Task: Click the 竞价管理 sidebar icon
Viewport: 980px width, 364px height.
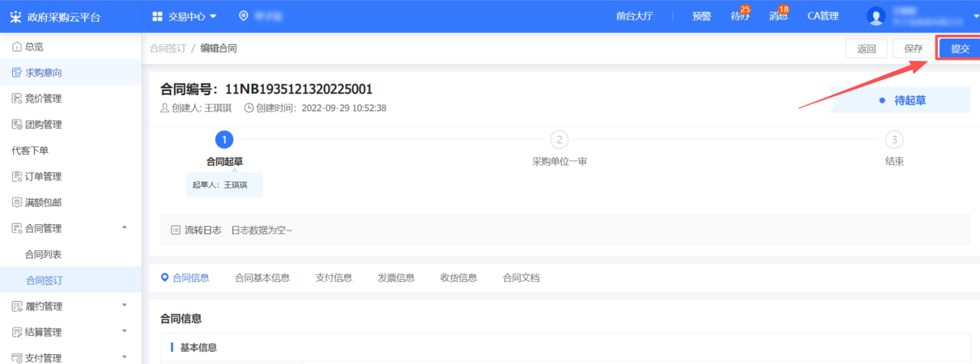Action: (x=17, y=98)
